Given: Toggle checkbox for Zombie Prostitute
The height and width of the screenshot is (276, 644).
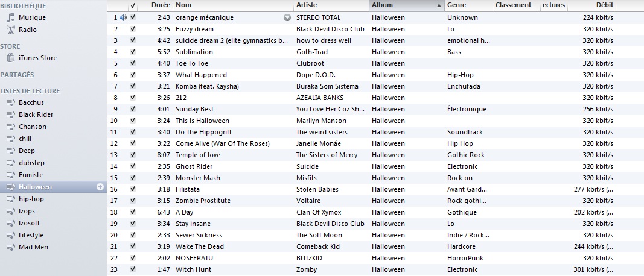Looking at the screenshot, I should pos(133,201).
